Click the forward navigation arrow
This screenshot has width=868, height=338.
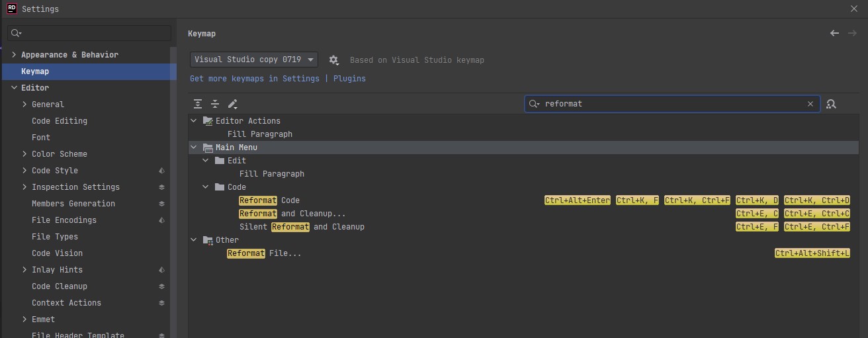tap(852, 33)
